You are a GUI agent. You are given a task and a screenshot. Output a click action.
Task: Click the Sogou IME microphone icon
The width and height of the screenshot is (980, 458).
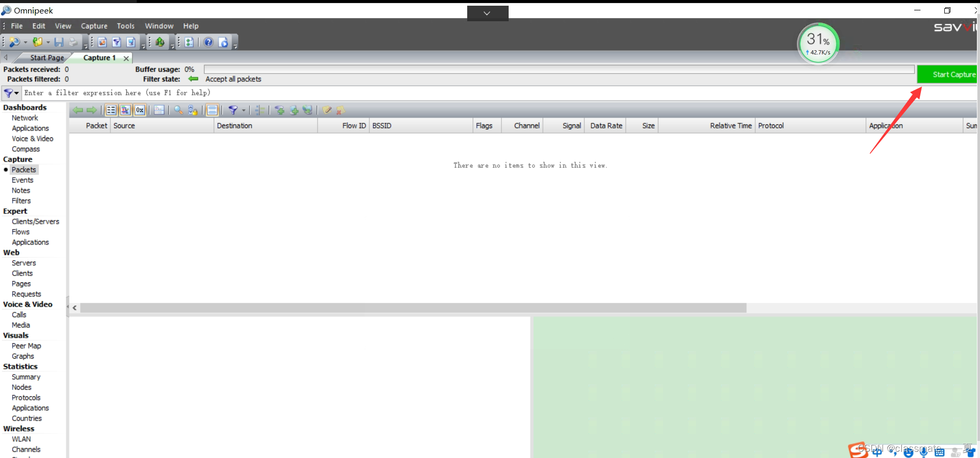click(x=924, y=452)
